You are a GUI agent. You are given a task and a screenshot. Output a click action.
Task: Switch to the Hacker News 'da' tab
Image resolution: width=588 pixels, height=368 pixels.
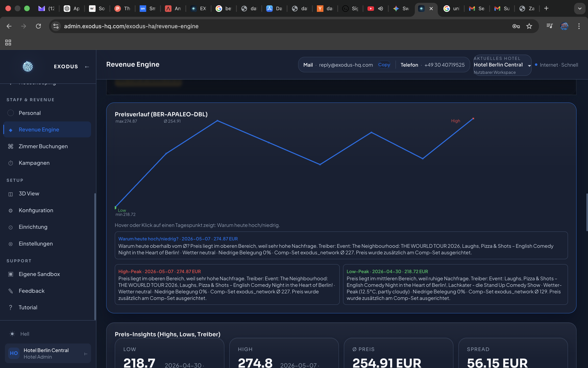click(x=325, y=9)
